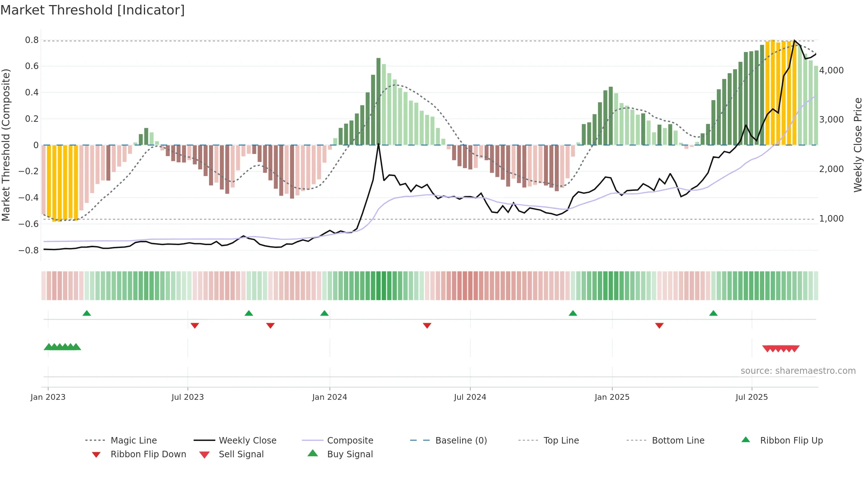Screen dimensions: 868x488
Task: Click the 1,000 price axis label
Action: pos(831,219)
